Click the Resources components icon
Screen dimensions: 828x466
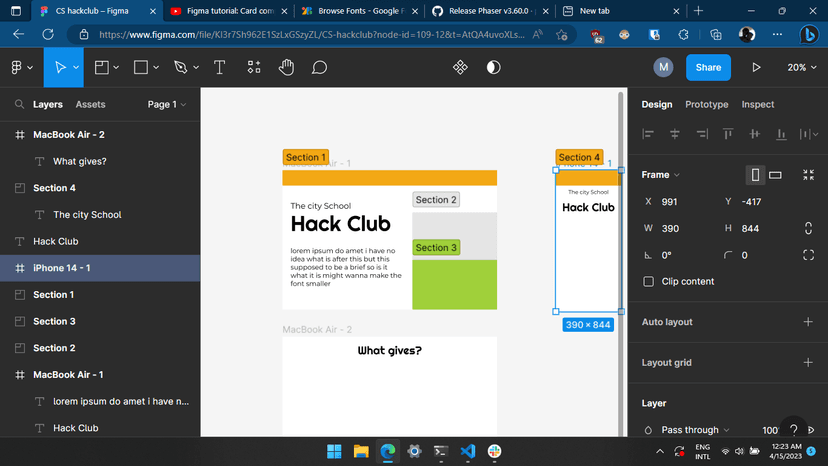254,67
